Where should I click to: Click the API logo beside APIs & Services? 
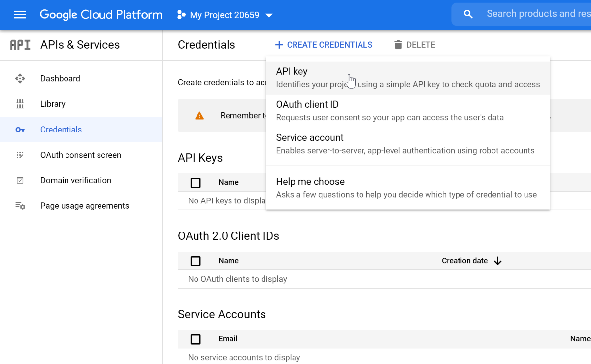coord(20,45)
